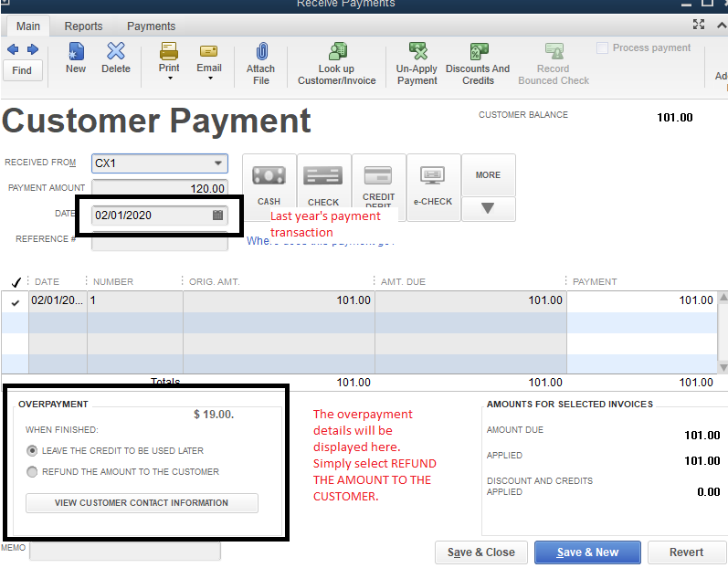Image resolution: width=728 pixels, height=568 pixels.
Task: Click the DATE column header
Action: 47,281
